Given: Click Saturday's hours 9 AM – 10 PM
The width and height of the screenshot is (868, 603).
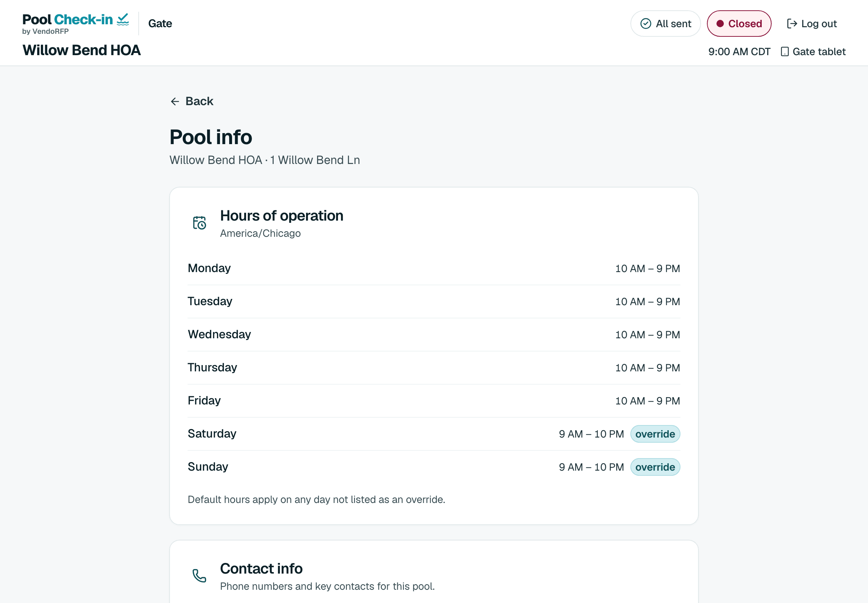Looking at the screenshot, I should (591, 434).
